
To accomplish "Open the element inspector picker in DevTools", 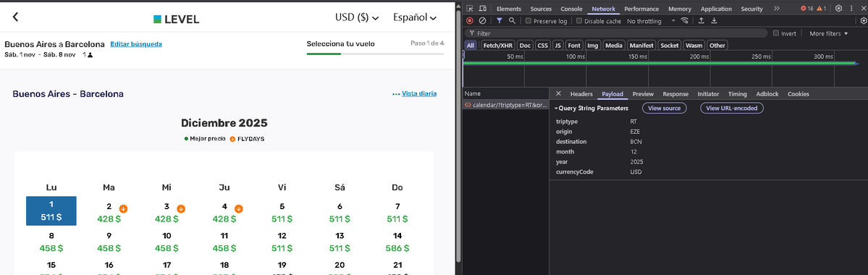I will click(x=469, y=8).
